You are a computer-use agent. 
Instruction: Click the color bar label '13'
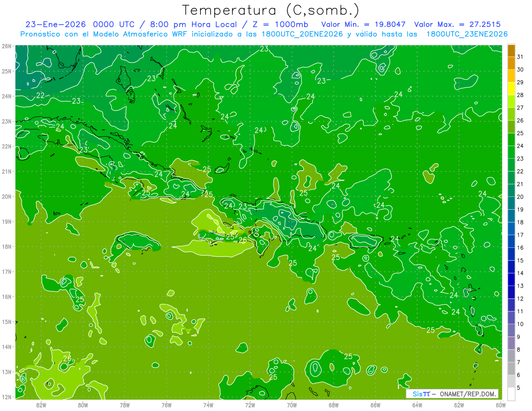(x=520, y=286)
